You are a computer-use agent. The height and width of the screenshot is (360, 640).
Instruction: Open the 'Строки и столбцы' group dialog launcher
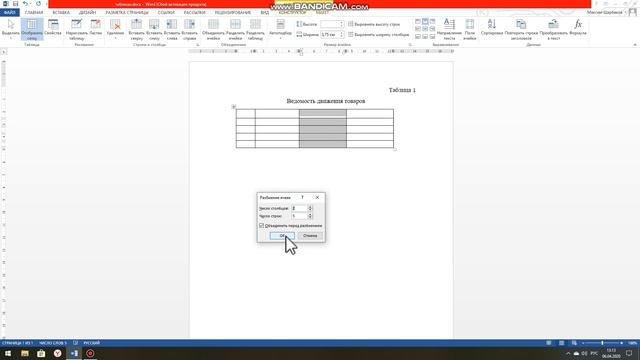tap(198, 44)
